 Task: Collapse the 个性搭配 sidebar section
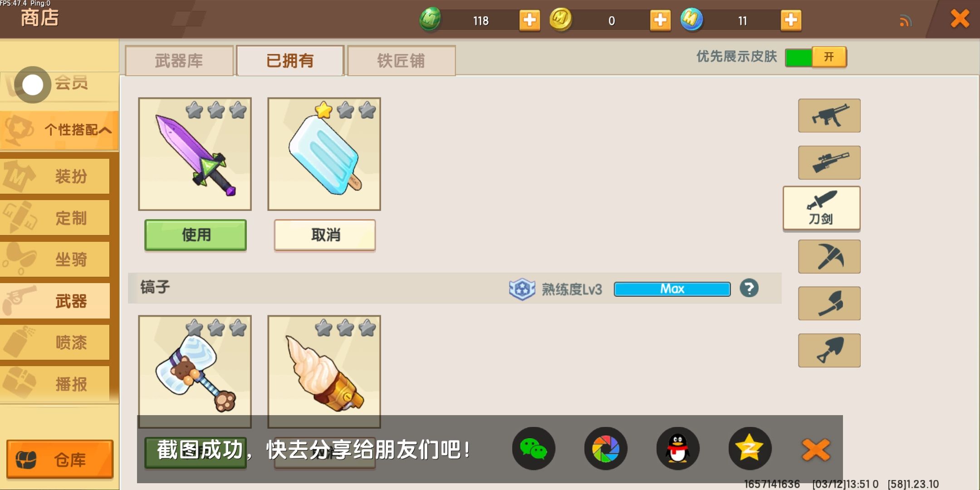[59, 130]
